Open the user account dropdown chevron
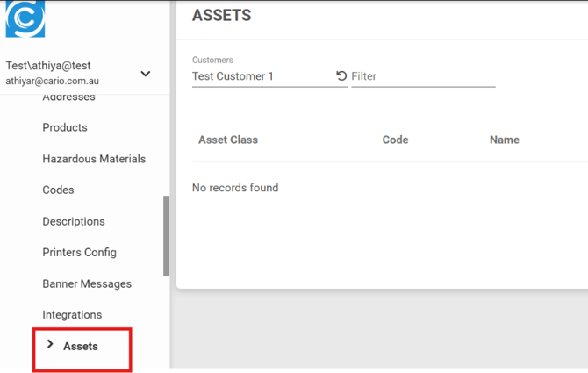This screenshot has height=373, width=588. click(146, 74)
